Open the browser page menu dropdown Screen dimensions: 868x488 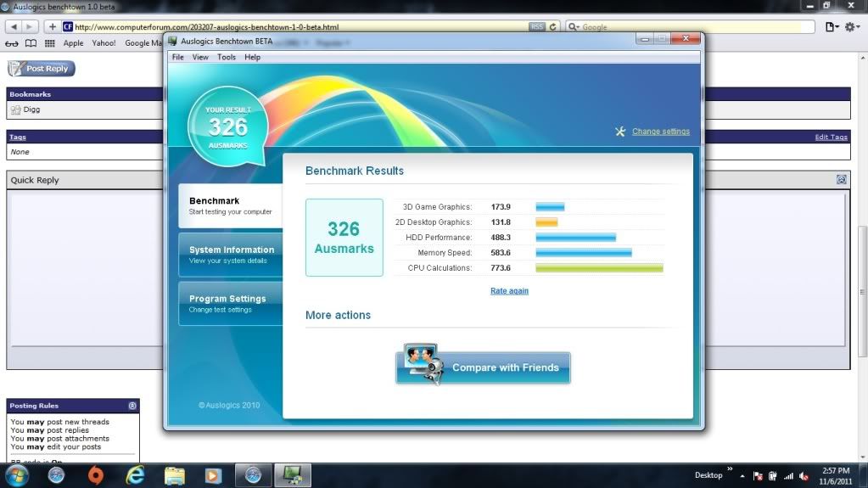point(832,26)
